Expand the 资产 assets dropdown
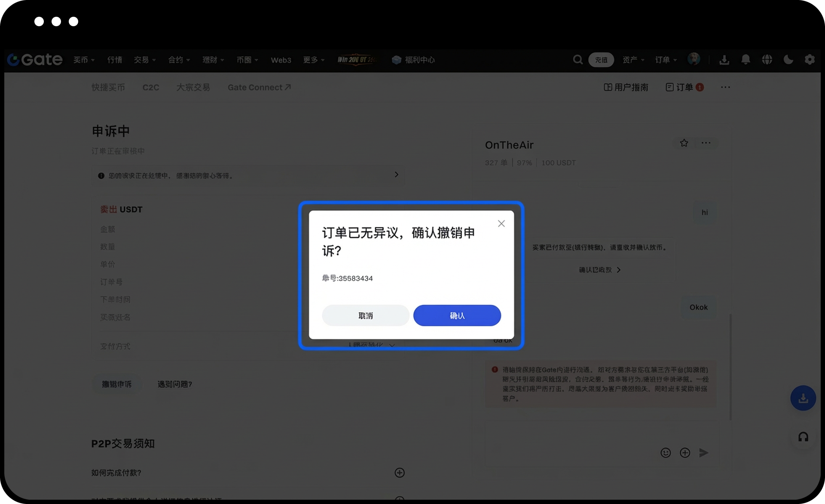Image resolution: width=825 pixels, height=504 pixels. click(633, 60)
